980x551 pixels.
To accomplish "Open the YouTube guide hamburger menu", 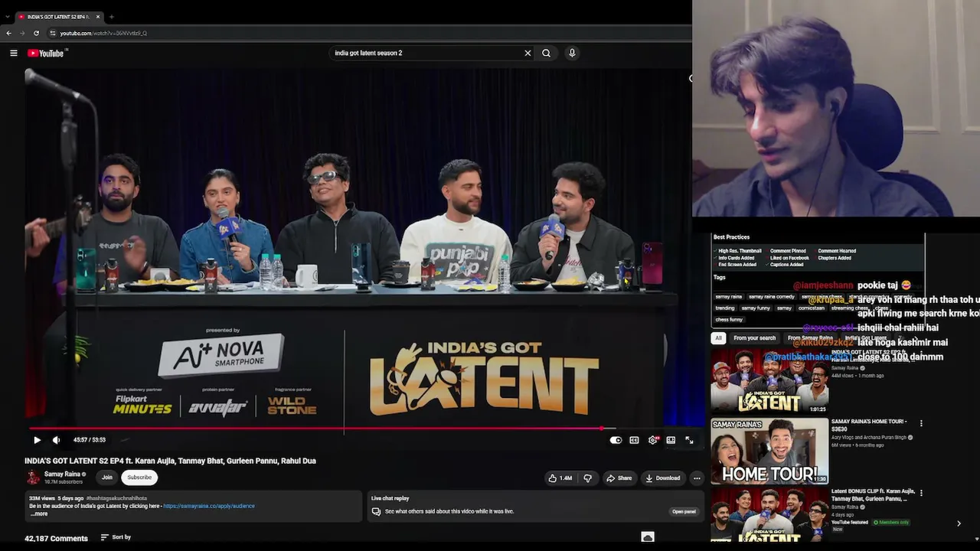I will [x=13, y=53].
